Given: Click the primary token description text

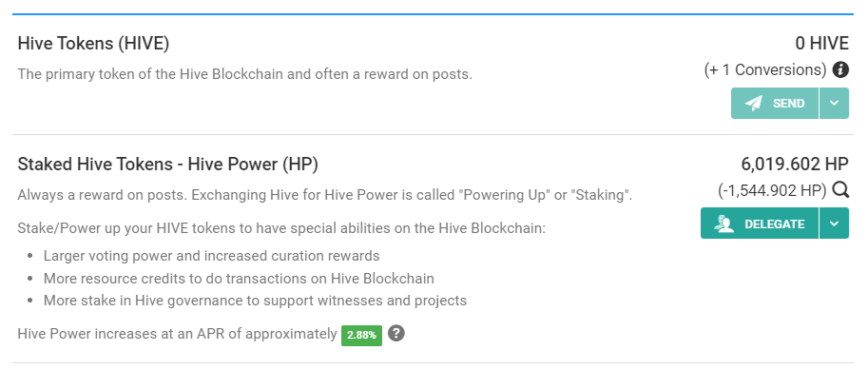Looking at the screenshot, I should click(245, 74).
